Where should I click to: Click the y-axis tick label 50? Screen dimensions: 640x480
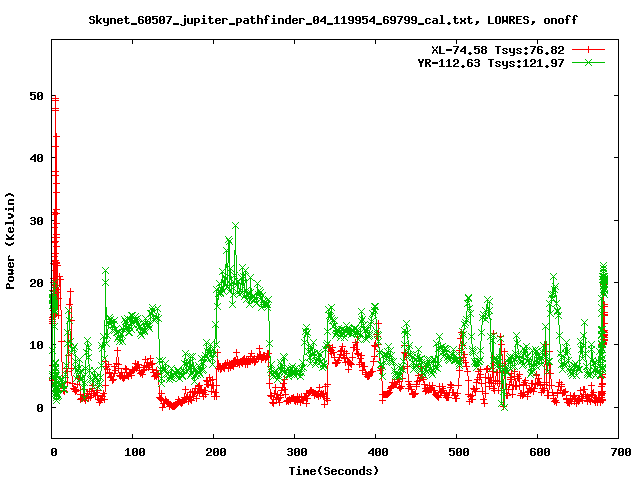[x=36, y=96]
